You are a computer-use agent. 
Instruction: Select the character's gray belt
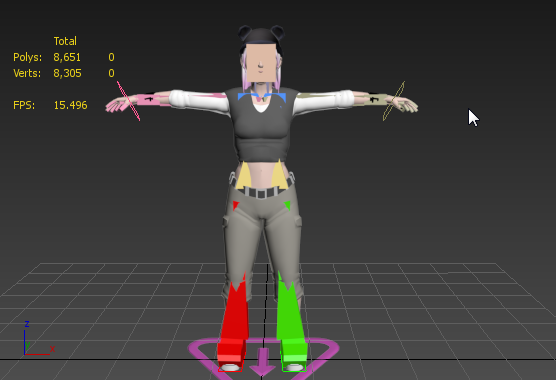coord(263,191)
